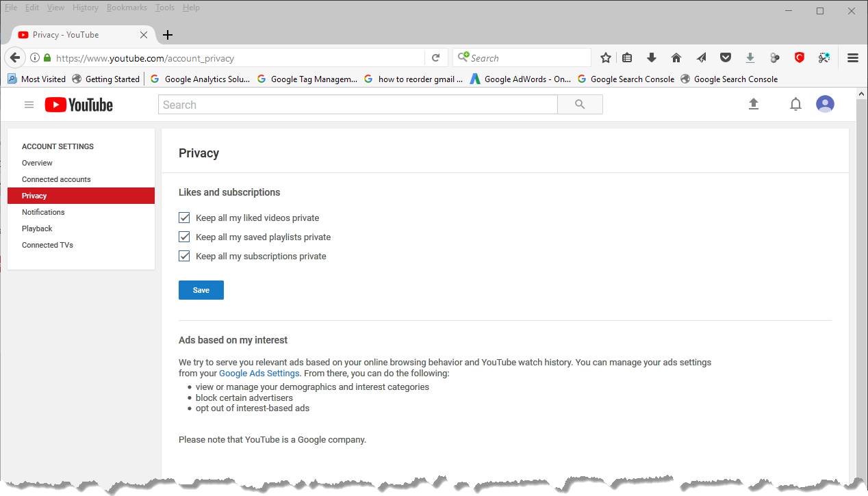
Task: Open the History menu
Action: 86,8
